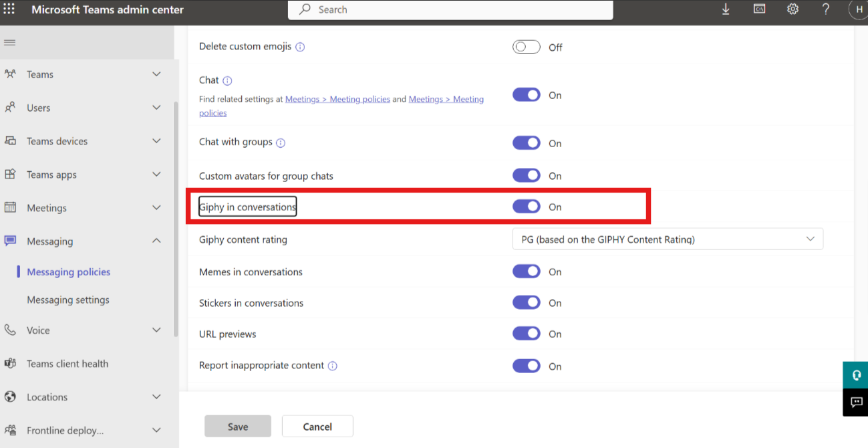Open Teams client health page

click(67, 364)
